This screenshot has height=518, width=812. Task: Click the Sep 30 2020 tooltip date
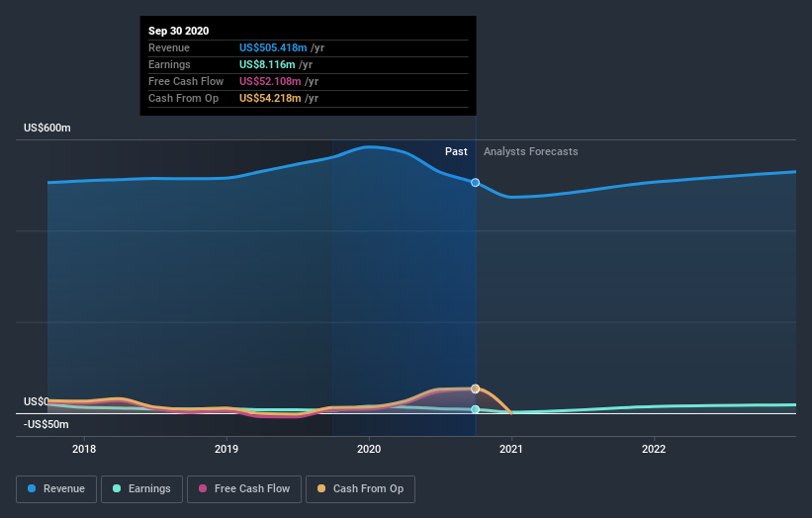179,31
